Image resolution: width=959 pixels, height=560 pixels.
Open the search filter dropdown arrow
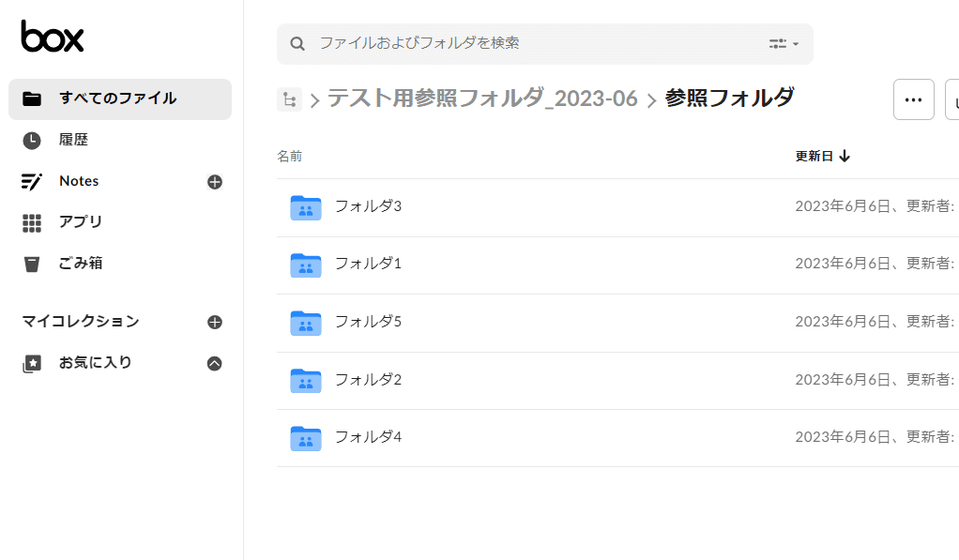(796, 43)
